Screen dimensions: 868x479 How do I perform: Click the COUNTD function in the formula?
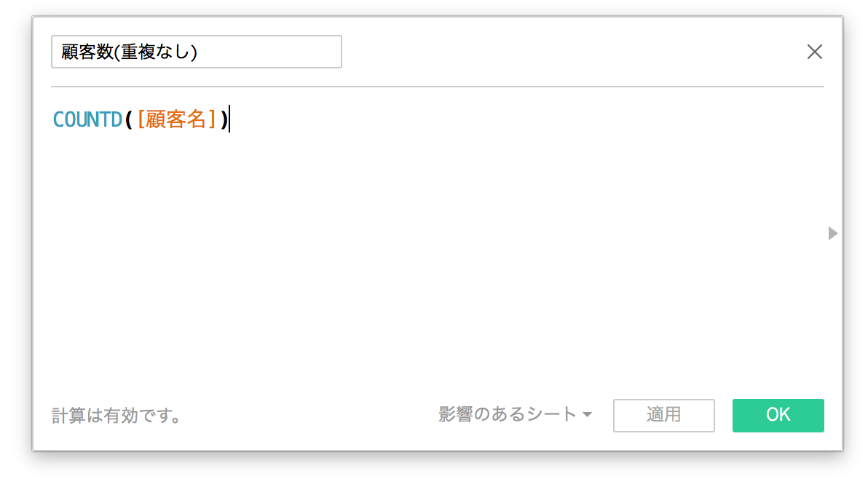[x=87, y=119]
